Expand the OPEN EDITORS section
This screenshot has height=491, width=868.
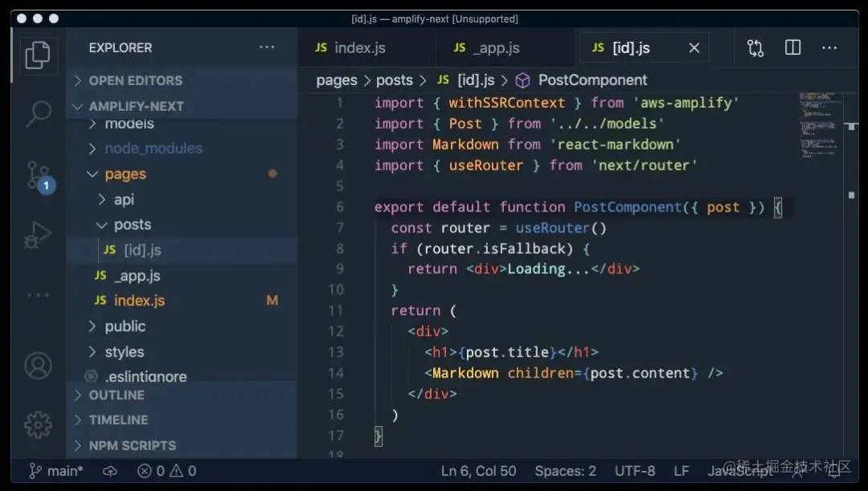(182, 81)
